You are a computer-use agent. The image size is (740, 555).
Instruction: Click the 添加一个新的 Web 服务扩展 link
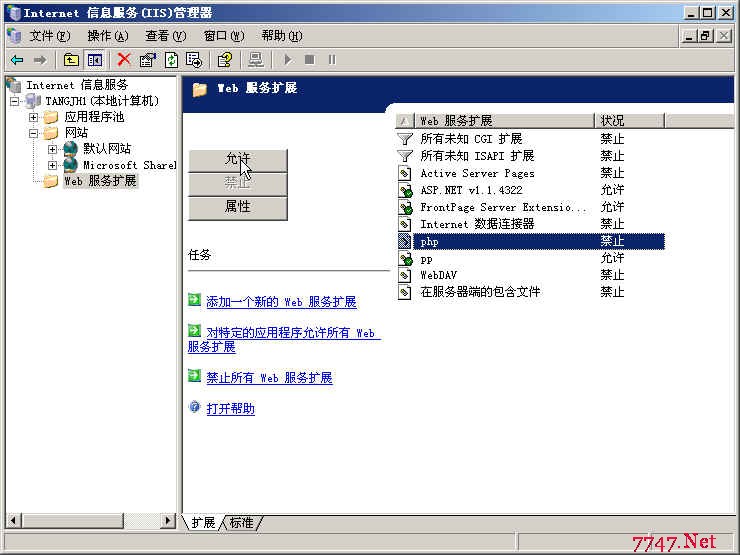tap(281, 302)
